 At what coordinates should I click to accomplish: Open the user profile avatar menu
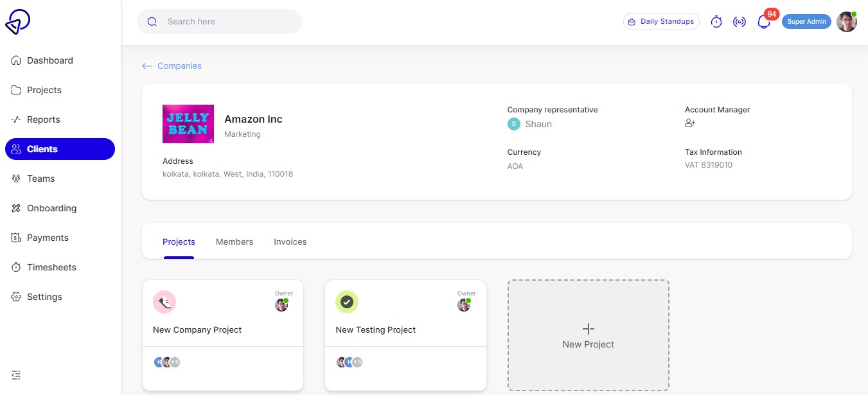tap(846, 22)
